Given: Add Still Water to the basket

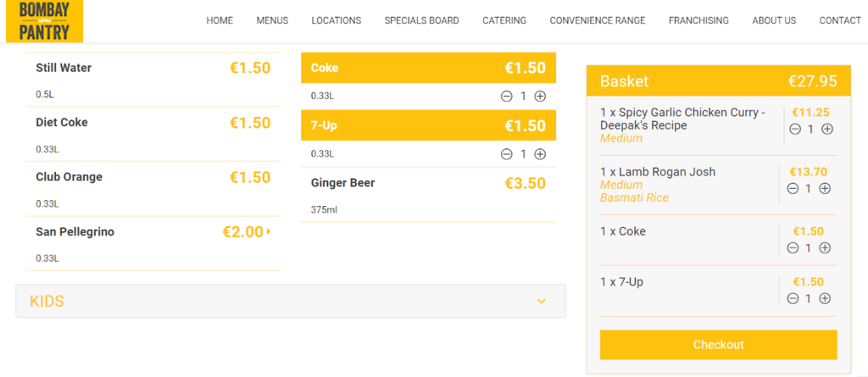Looking at the screenshot, I should point(153,79).
